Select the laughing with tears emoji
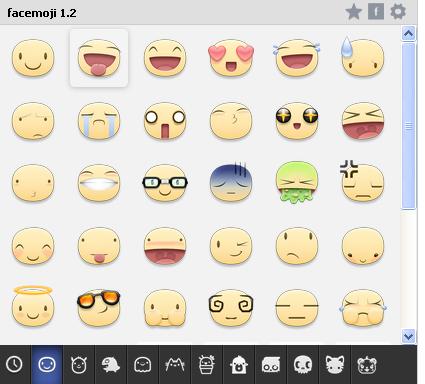Viewport: 425px width, 384px height. point(297,58)
